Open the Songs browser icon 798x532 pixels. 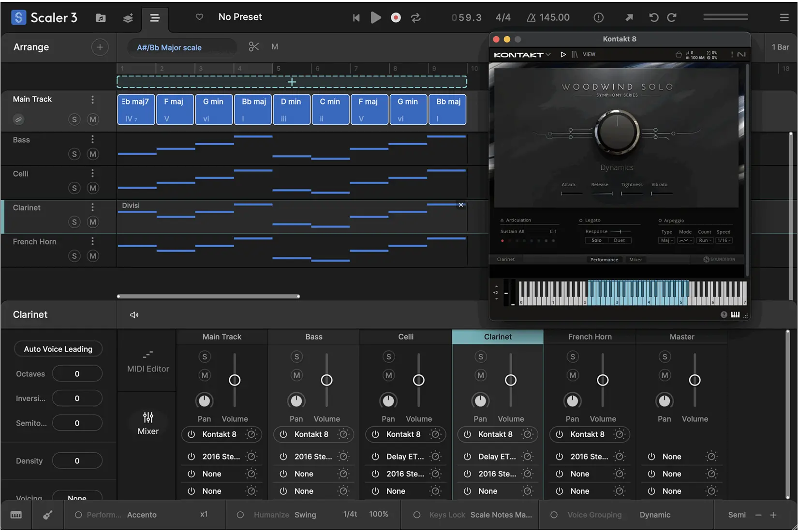pos(100,17)
